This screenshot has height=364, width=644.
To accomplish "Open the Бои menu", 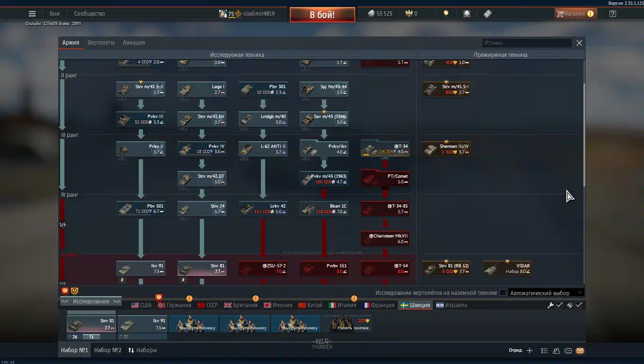I will (54, 14).
